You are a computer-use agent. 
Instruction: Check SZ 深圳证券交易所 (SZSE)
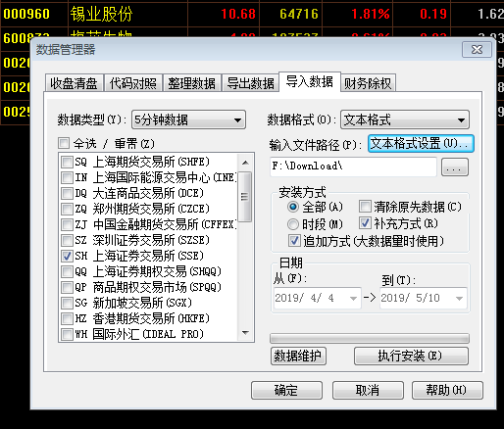pos(67,240)
